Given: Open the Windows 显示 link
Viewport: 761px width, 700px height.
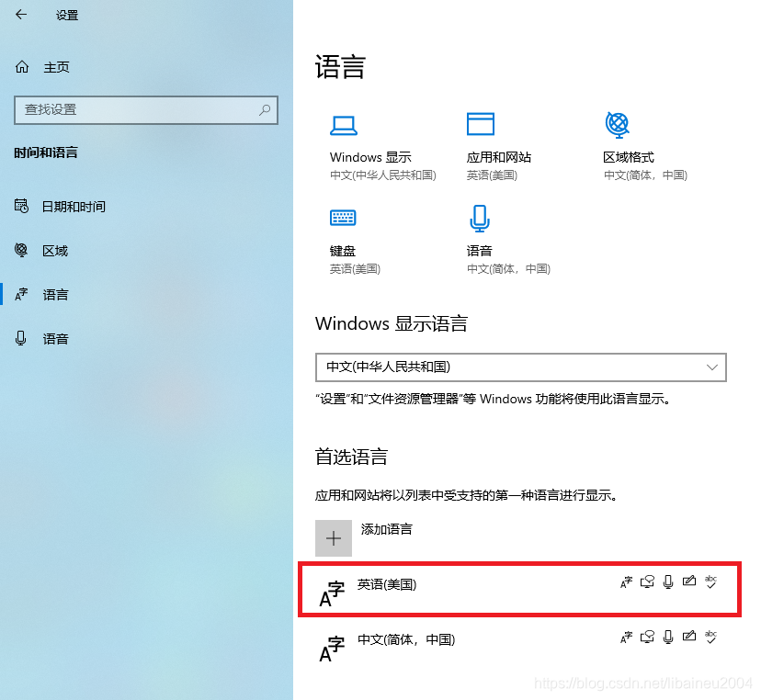Looking at the screenshot, I should [x=370, y=157].
